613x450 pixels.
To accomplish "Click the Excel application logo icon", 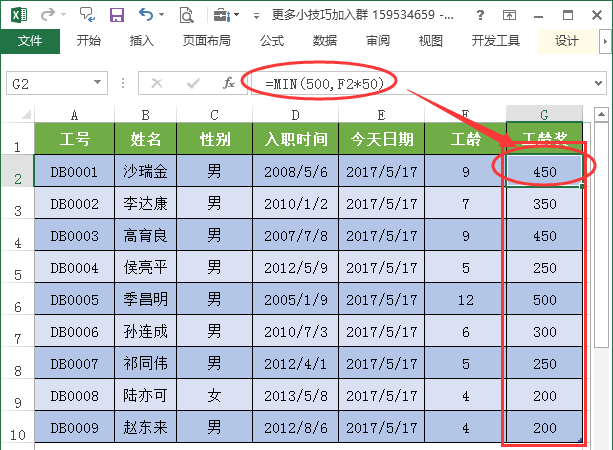I will tap(19, 15).
